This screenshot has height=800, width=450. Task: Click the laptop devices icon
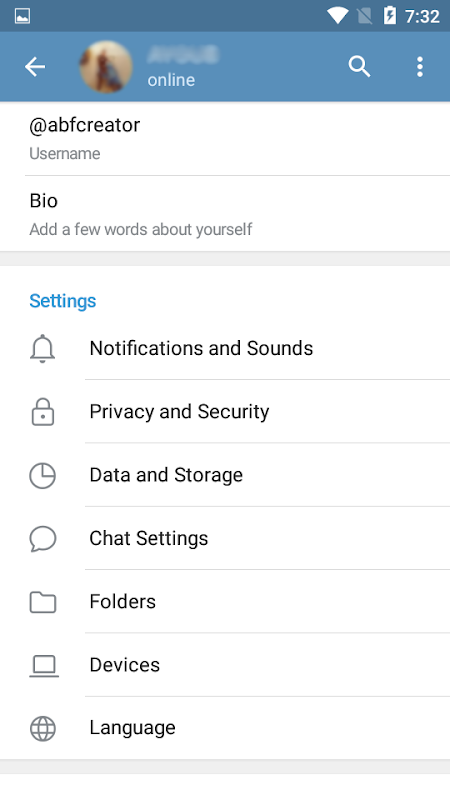tap(43, 666)
